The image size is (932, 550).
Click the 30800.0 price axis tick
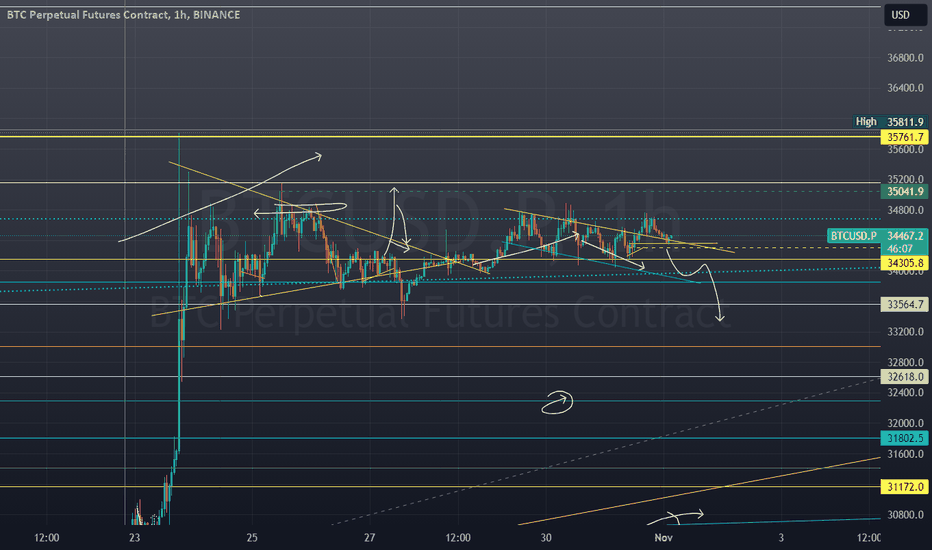905,515
